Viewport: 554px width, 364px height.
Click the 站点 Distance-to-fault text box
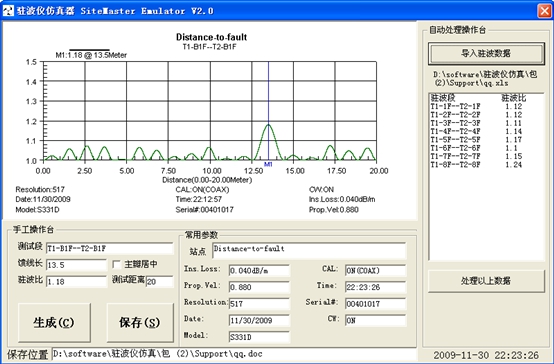click(x=309, y=251)
